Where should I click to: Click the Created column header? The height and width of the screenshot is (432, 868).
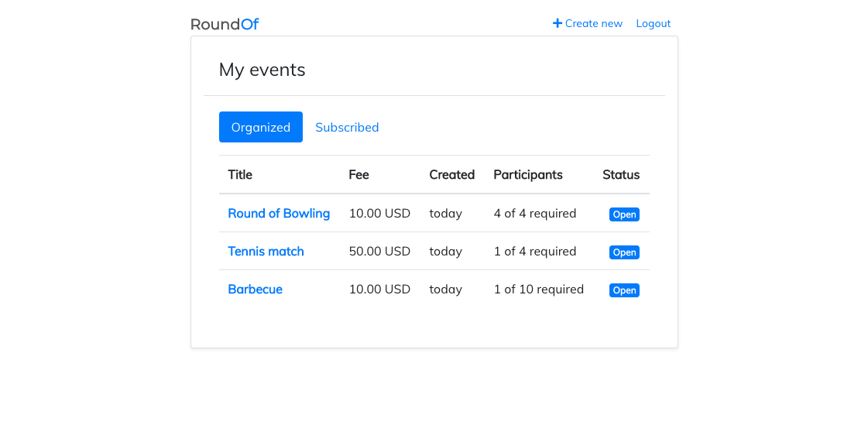point(451,175)
